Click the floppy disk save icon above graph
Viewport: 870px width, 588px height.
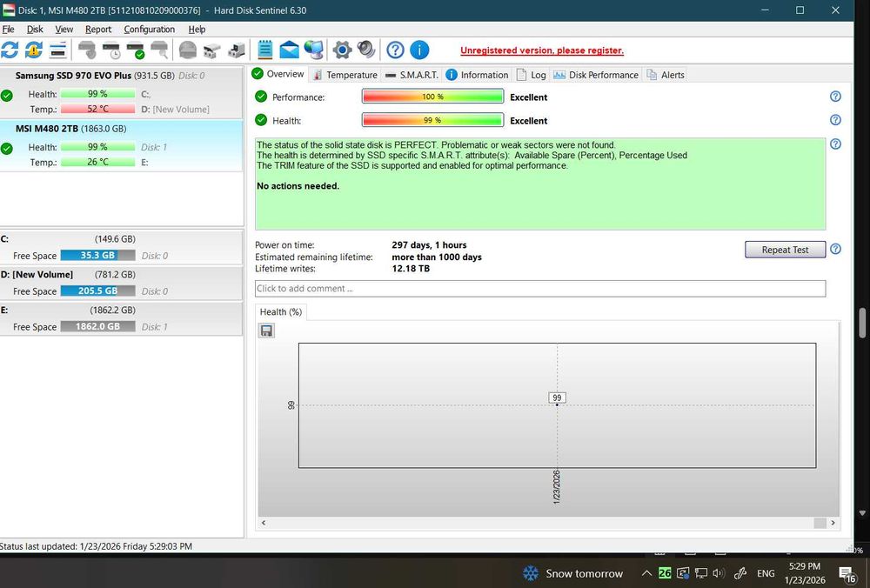coord(266,331)
